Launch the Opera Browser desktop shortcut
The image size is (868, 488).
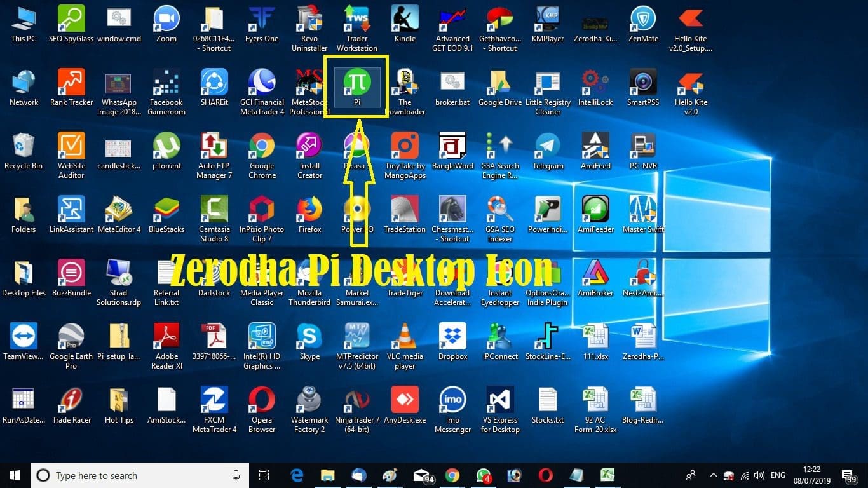262,410
